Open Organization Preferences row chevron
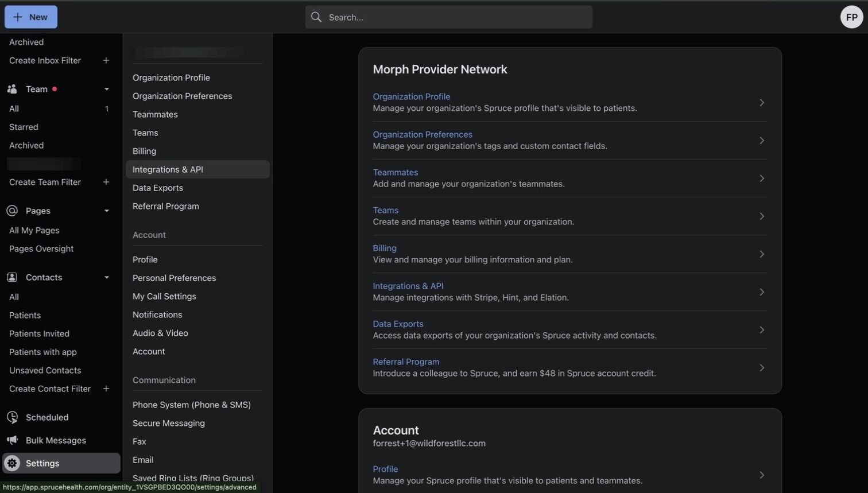The width and height of the screenshot is (868, 493). click(762, 141)
